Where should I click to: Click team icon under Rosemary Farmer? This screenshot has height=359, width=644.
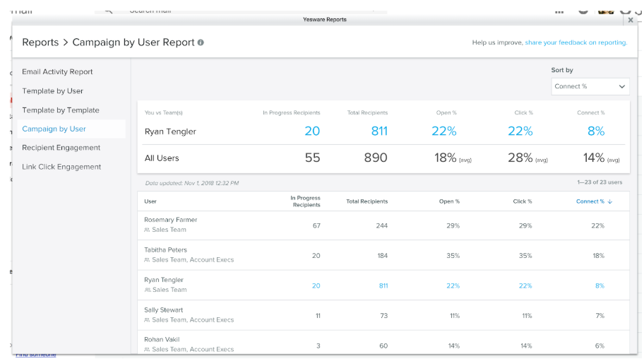[x=147, y=230]
